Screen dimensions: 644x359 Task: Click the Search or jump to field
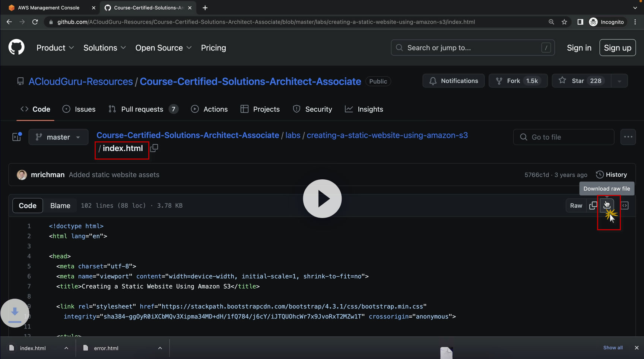click(472, 48)
